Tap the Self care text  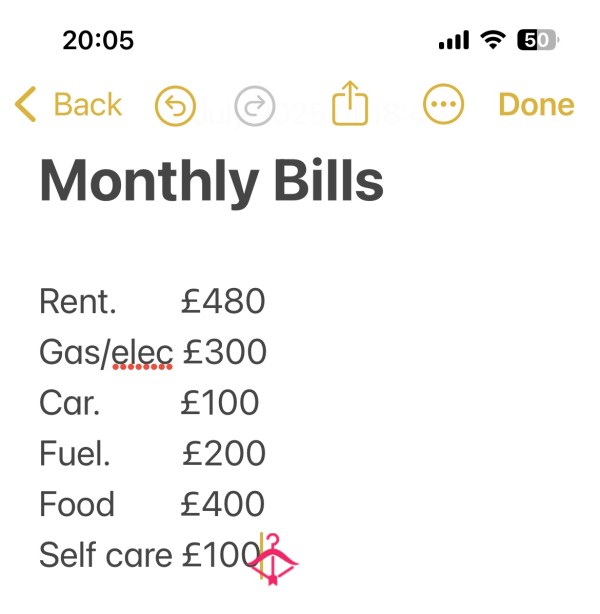(106, 555)
